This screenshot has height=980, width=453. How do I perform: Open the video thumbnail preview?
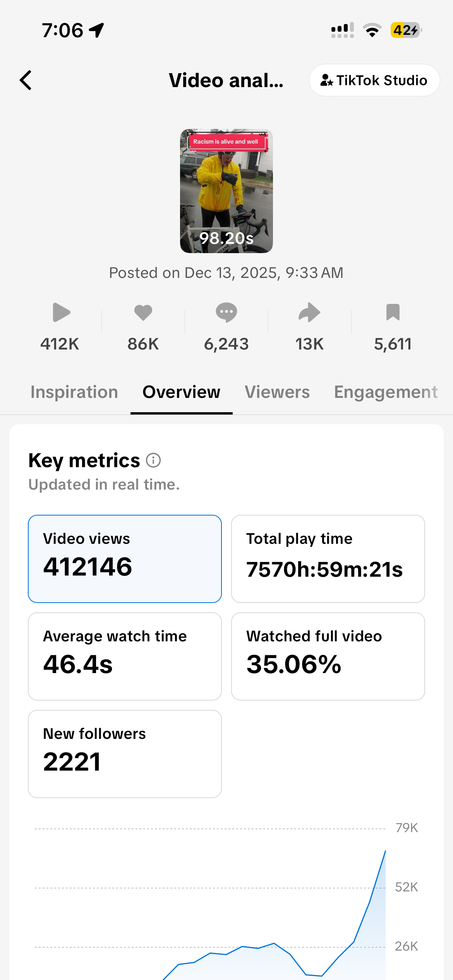click(x=226, y=191)
